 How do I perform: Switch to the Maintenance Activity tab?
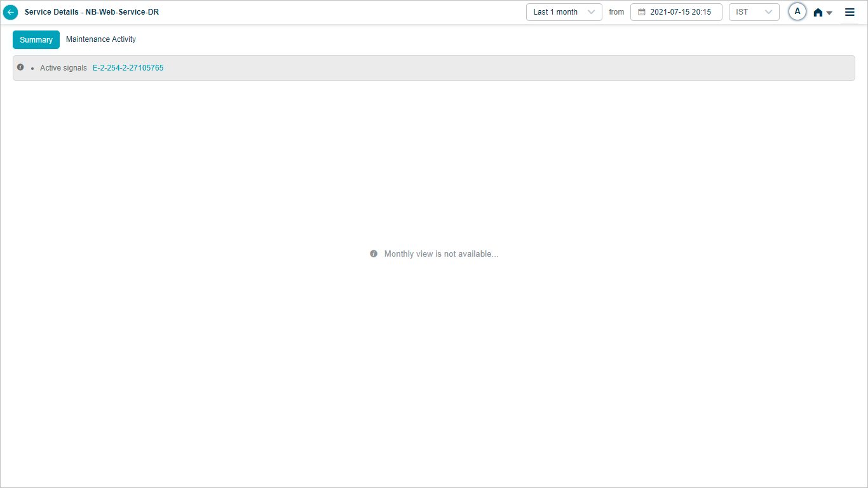tap(101, 39)
